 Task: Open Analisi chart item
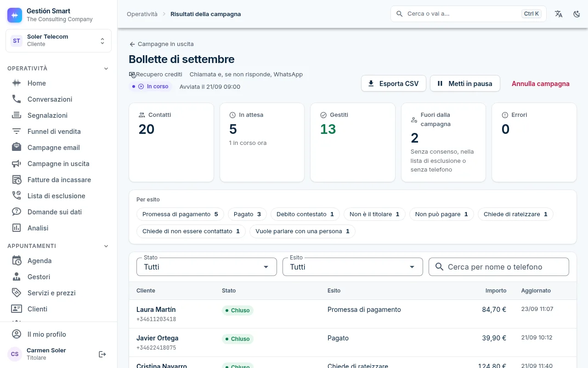pyautogui.click(x=59, y=228)
